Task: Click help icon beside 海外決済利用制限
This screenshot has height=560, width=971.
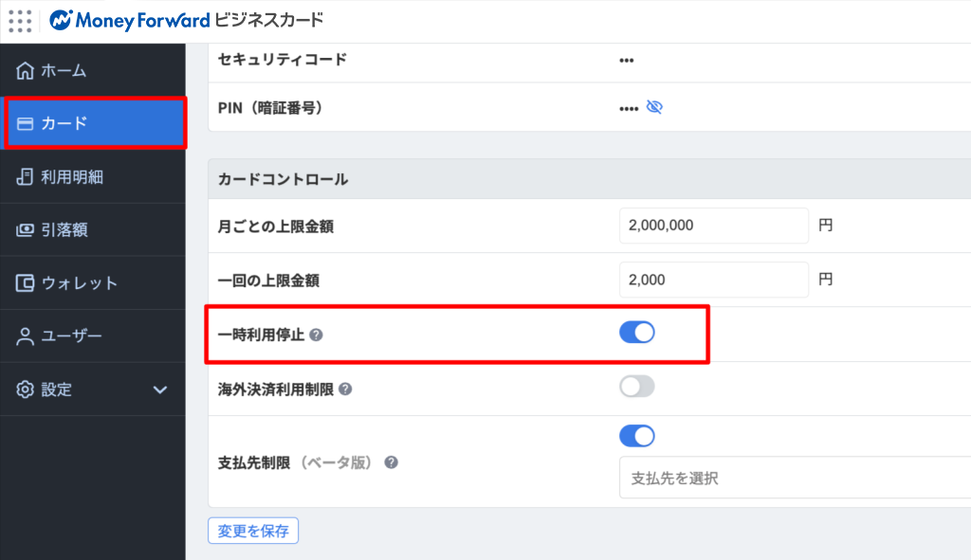Action: click(345, 388)
